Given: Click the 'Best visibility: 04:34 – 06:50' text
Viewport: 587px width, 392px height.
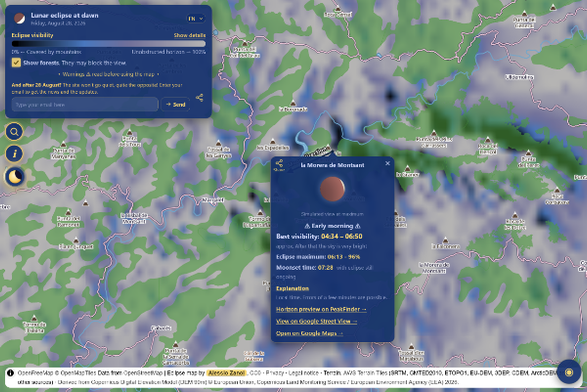Looking at the screenshot, I should [x=319, y=236].
